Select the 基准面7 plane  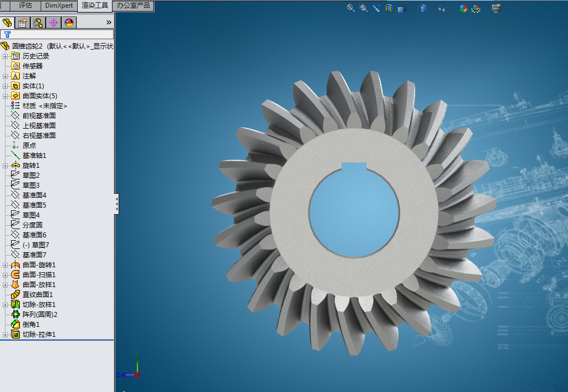pyautogui.click(x=29, y=255)
